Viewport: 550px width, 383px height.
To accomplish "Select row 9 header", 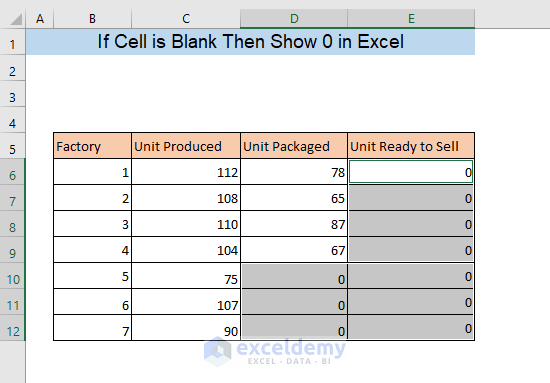I will click(x=13, y=250).
